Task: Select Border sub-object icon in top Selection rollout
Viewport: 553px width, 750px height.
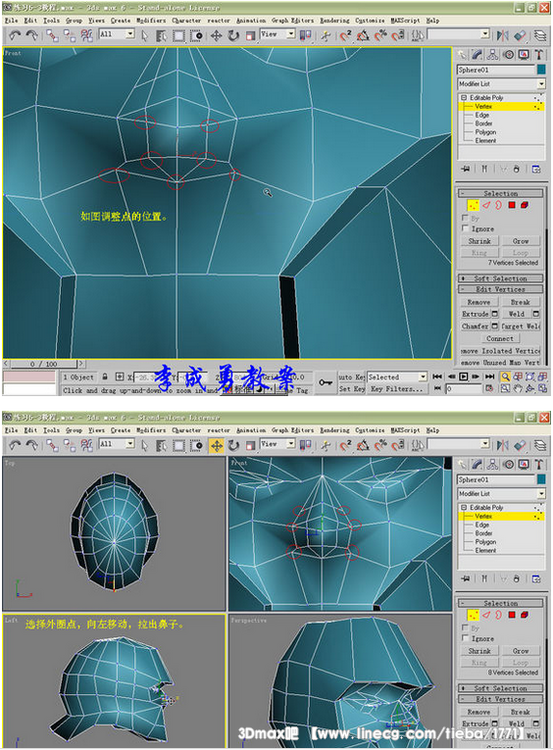Action: pyautogui.click(x=498, y=205)
